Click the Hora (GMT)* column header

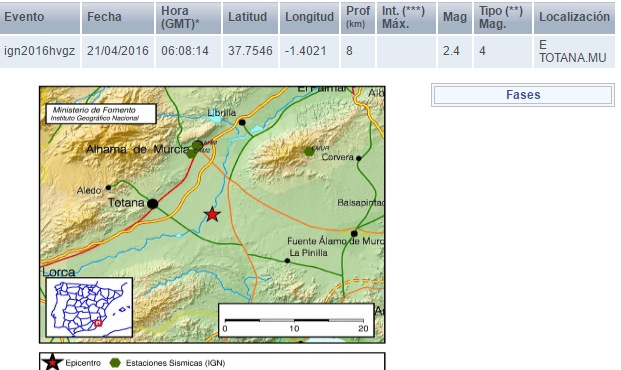(188, 17)
